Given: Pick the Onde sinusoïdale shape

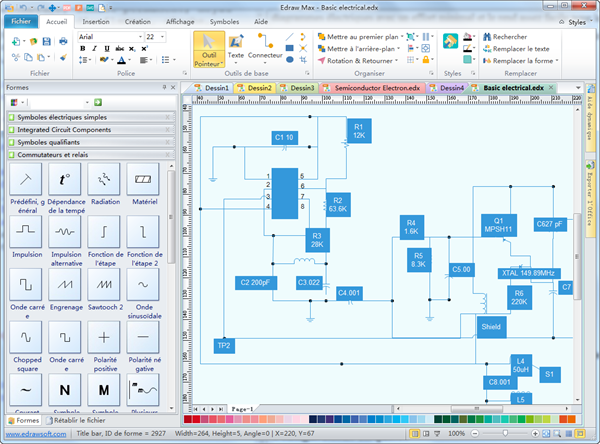Looking at the screenshot, I should point(143,284).
